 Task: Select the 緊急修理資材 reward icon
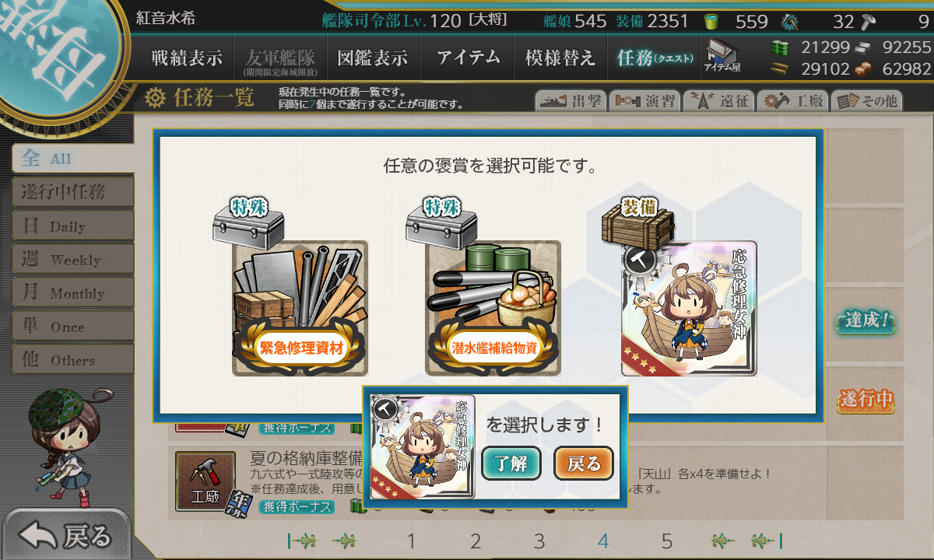pyautogui.click(x=300, y=309)
